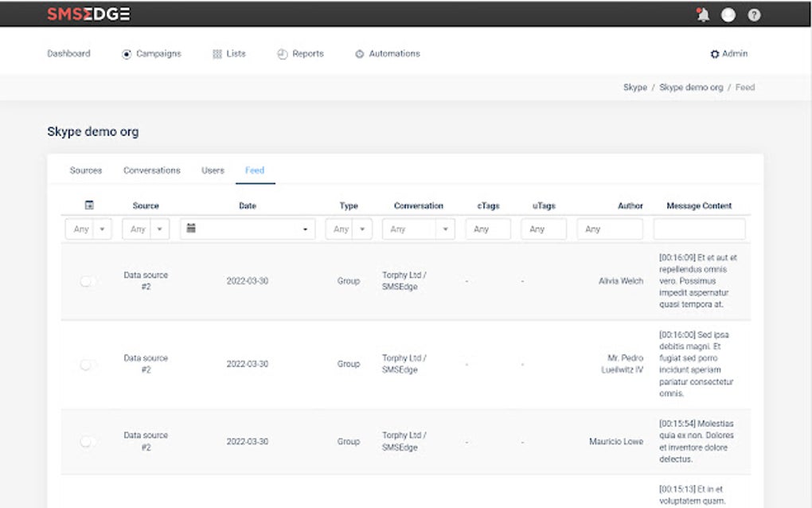Screen dimensions: 812x508
Task: Switch to the Users tab
Action: pos(213,170)
